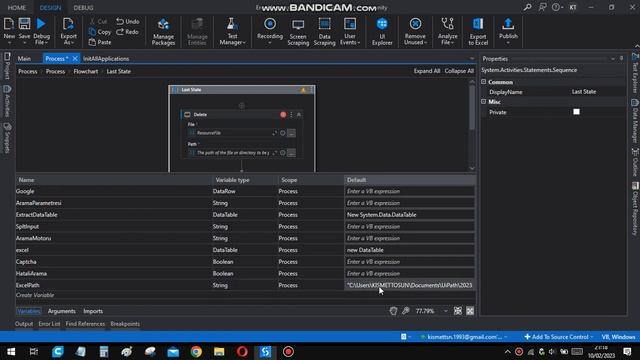The width and height of the screenshot is (640, 360).
Task: Click the Undo button
Action: tap(127, 21)
